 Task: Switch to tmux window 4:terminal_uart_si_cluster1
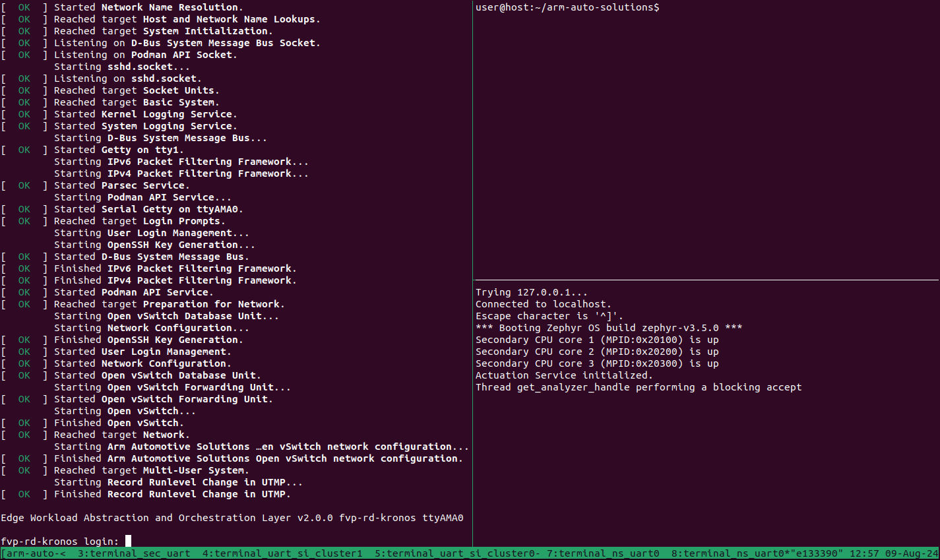pos(282,553)
